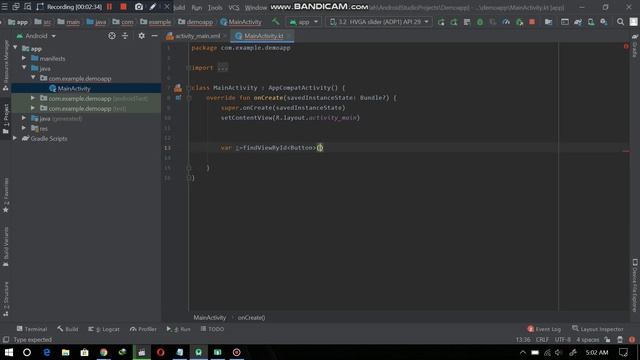Click the MainActivity breadcrumb in navigation bar
Screen dimensions: 640x360
point(241,22)
